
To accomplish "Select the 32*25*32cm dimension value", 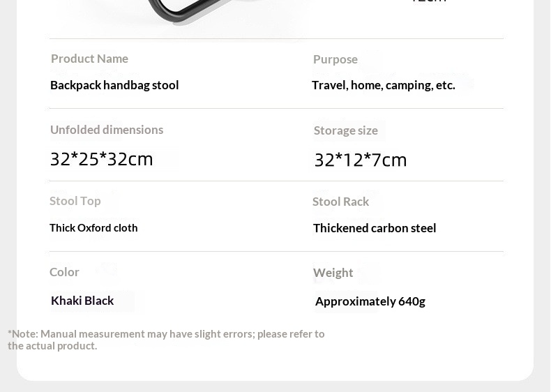I will tap(101, 159).
